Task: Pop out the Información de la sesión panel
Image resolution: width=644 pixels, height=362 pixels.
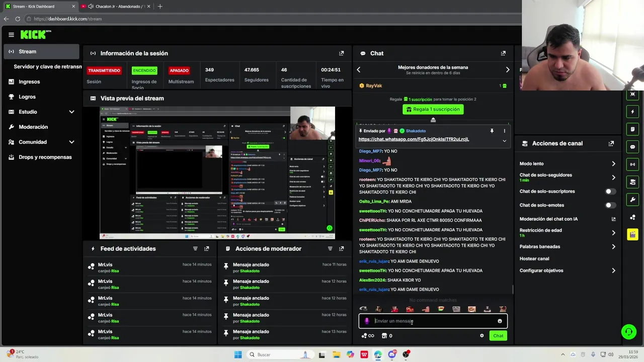Action: click(x=342, y=53)
